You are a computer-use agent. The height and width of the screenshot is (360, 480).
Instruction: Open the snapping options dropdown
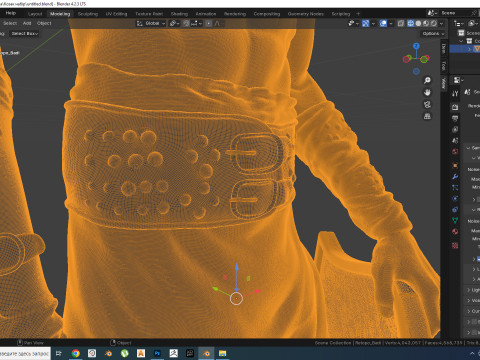[196, 23]
